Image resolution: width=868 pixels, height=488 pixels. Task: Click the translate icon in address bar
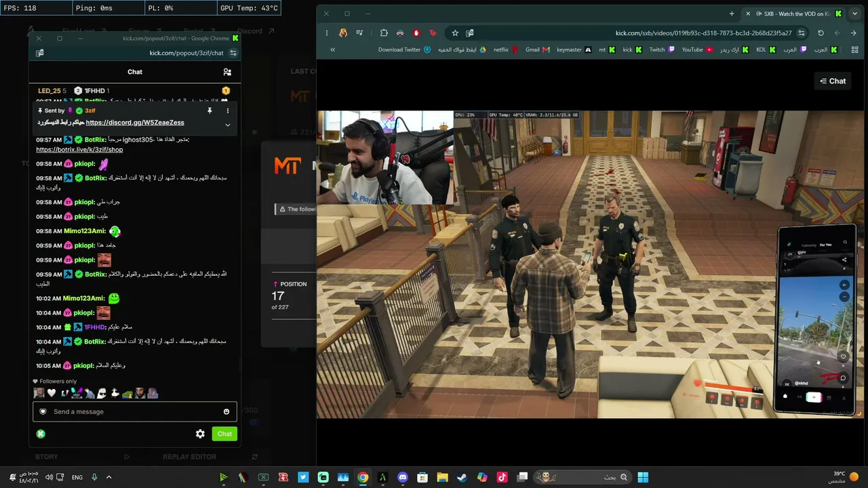tap(470, 33)
